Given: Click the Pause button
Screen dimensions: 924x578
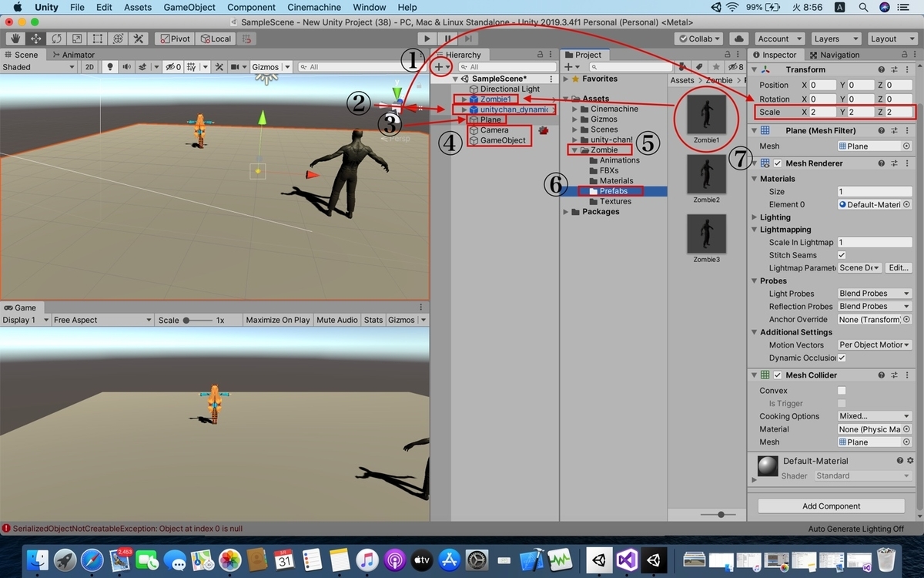Looking at the screenshot, I should point(447,39).
